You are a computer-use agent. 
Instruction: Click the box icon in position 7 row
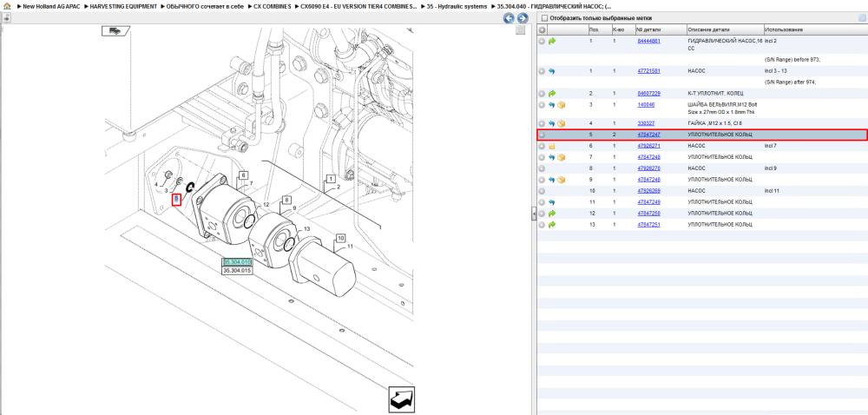[x=561, y=157]
